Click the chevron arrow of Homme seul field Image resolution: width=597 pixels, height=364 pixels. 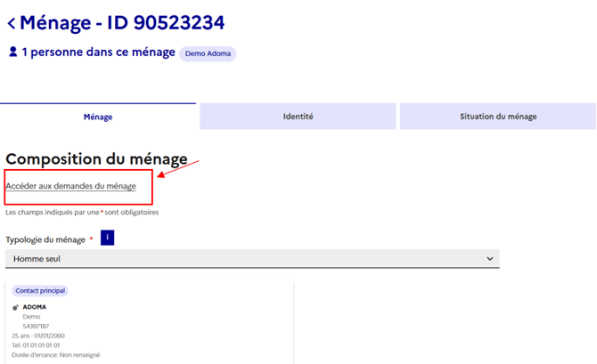point(488,258)
